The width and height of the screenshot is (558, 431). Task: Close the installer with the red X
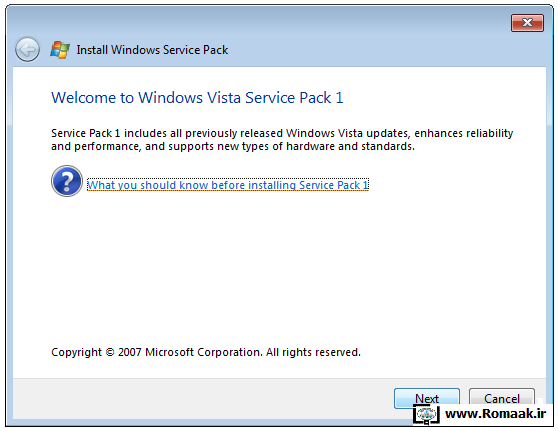[527, 23]
